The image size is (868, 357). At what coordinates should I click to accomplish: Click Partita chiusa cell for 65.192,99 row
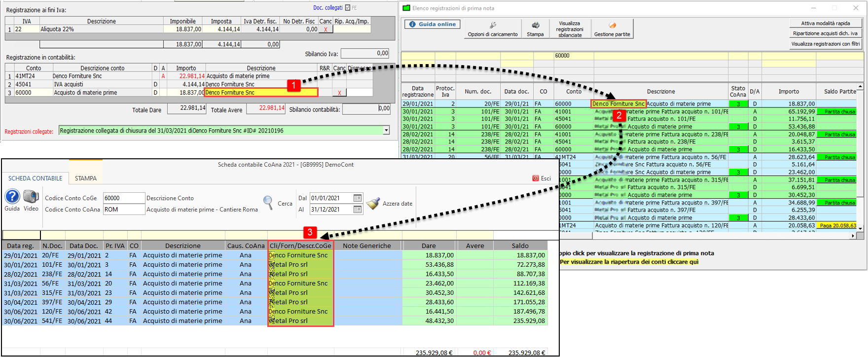837,112
